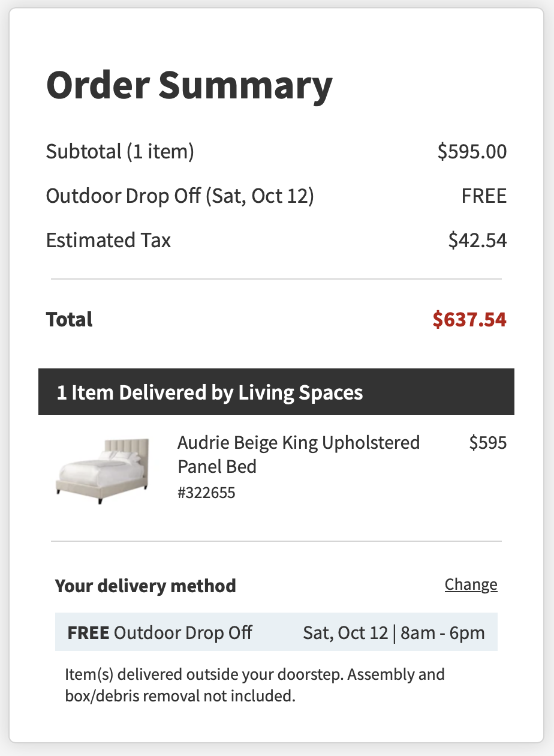
Task: Click the $595 item price
Action: pos(487,443)
